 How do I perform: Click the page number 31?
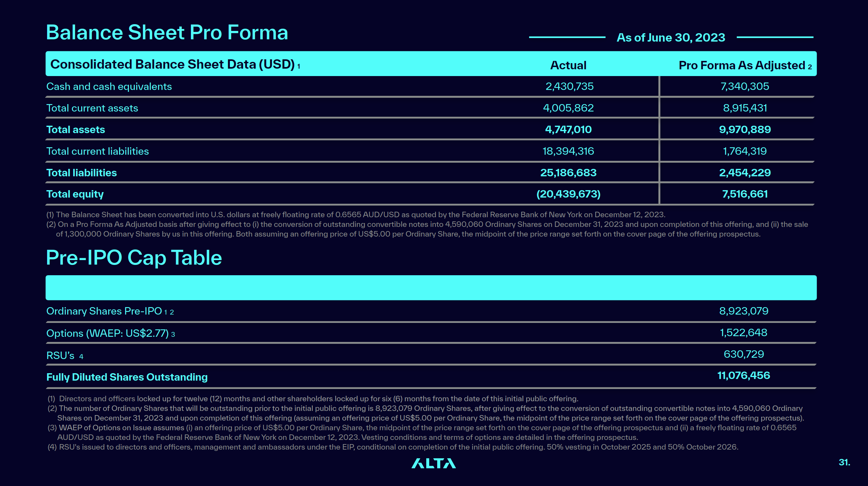(x=844, y=462)
